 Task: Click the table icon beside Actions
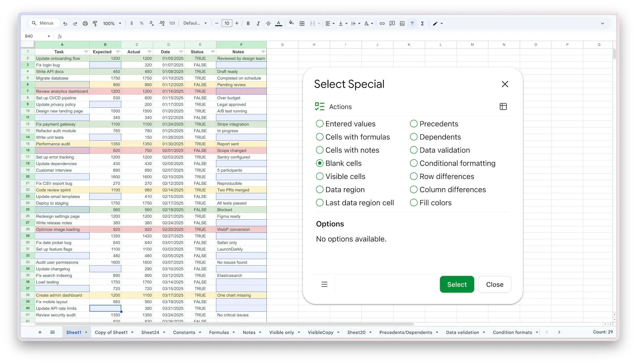pyautogui.click(x=503, y=107)
